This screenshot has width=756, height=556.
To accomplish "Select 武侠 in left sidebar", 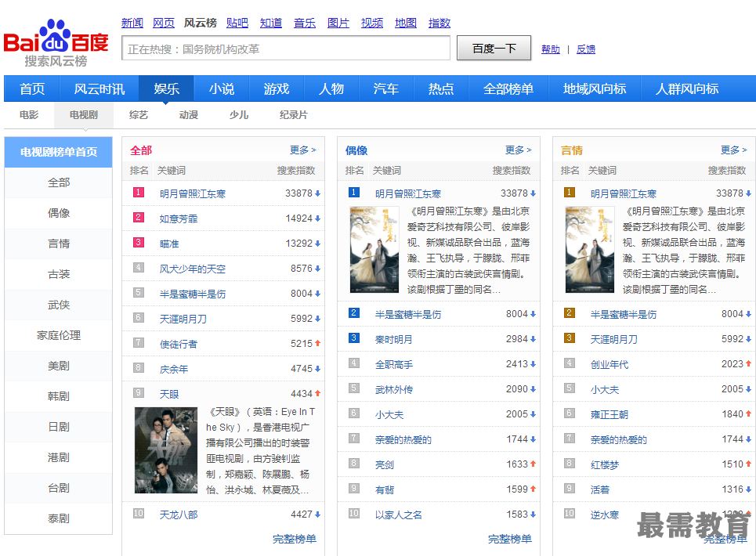I will click(x=58, y=305).
